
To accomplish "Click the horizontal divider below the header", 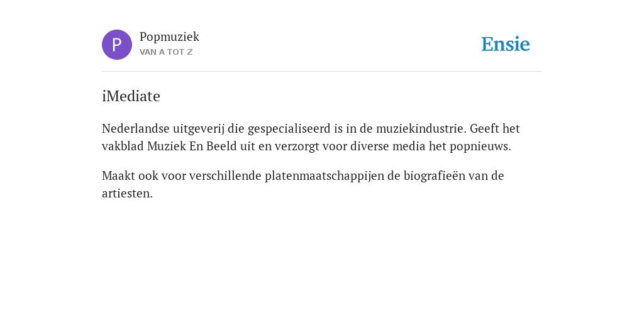I will coord(322,72).
